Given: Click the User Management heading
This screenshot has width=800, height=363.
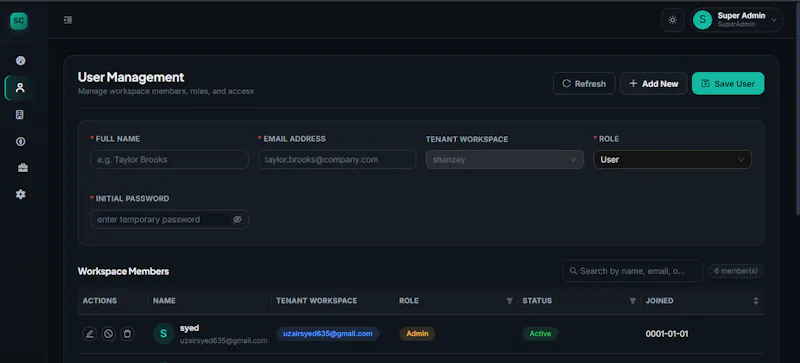Looking at the screenshot, I should point(131,78).
